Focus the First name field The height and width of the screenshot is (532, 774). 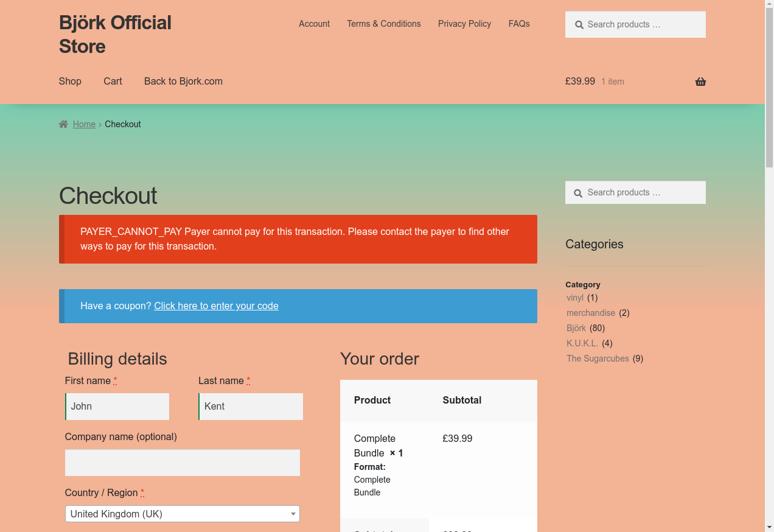click(117, 407)
